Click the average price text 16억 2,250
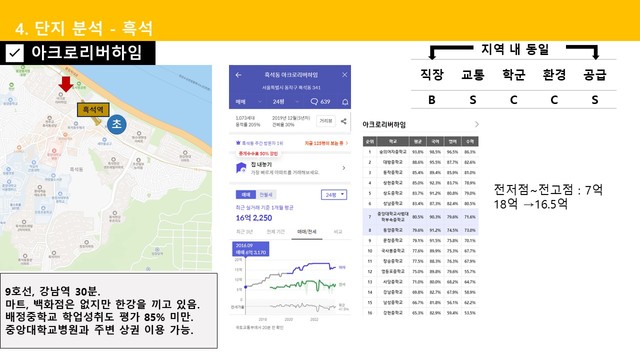 [253, 218]
